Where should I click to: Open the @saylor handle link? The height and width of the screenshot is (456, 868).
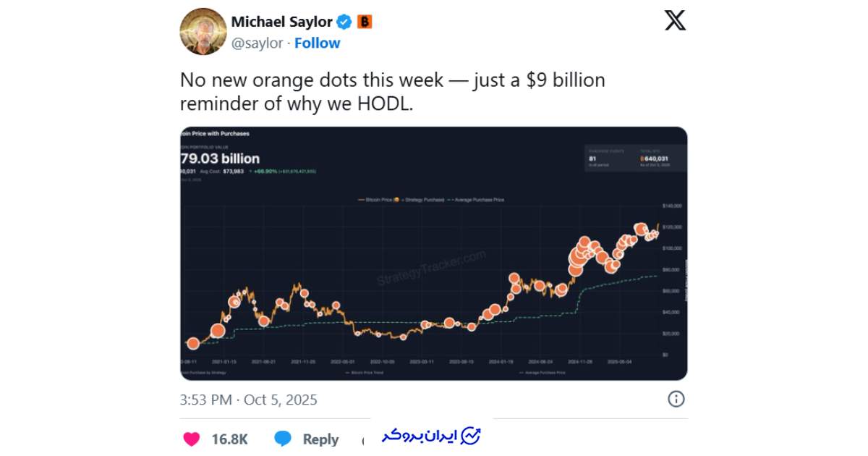pos(258,43)
